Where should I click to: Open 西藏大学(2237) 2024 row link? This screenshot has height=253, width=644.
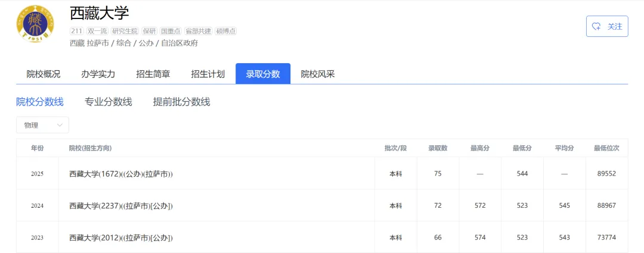click(121, 206)
